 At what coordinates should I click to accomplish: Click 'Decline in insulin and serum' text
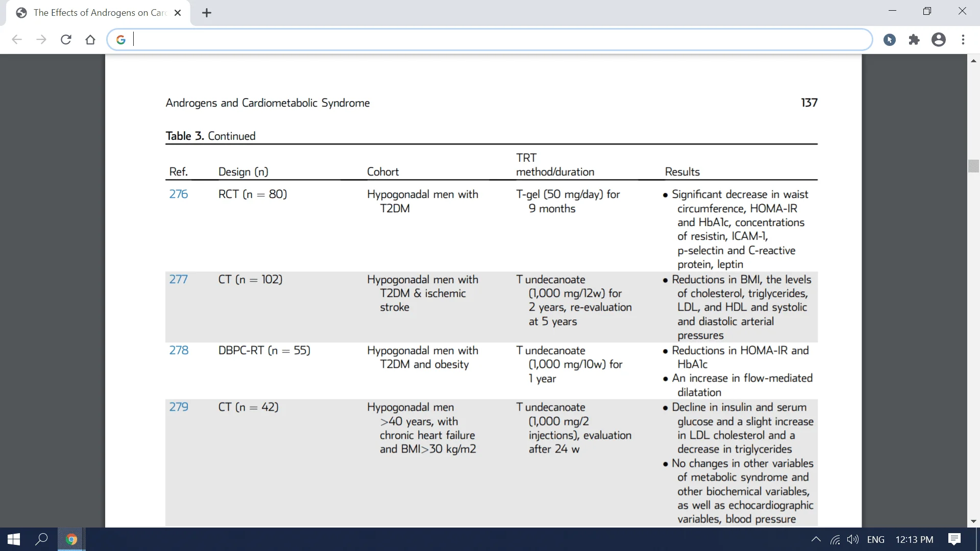coord(739,407)
